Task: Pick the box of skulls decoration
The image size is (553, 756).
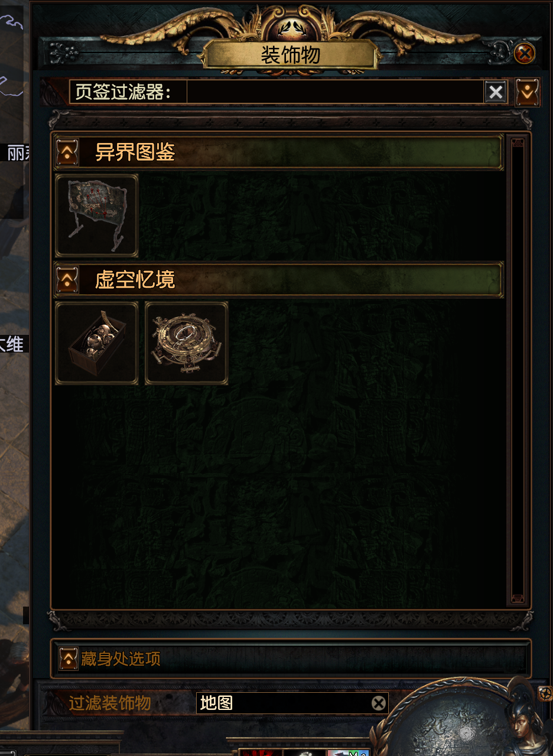Action: point(96,343)
